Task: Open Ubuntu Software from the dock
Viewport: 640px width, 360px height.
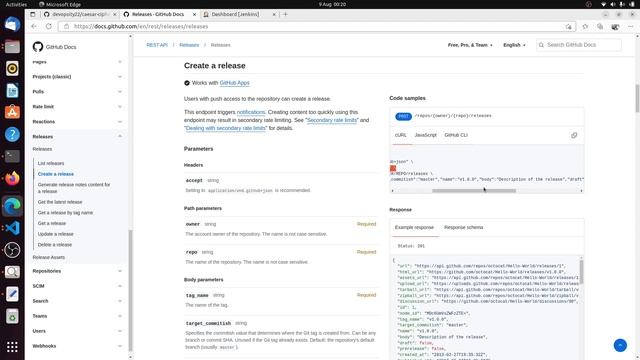Action: [x=12, y=112]
